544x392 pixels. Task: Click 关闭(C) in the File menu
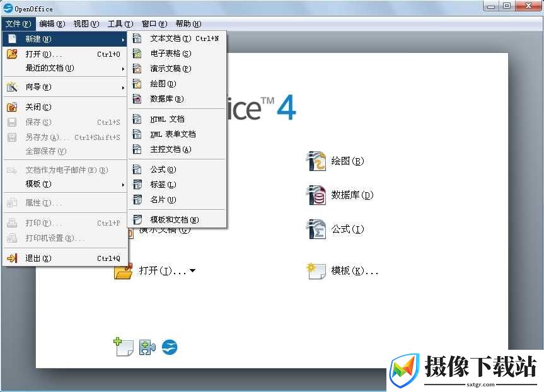tap(65, 107)
